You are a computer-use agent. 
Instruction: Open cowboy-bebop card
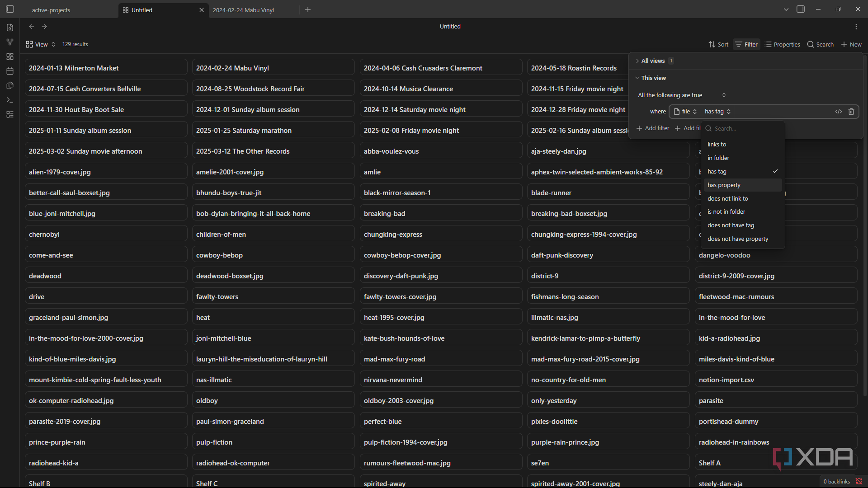(x=274, y=255)
